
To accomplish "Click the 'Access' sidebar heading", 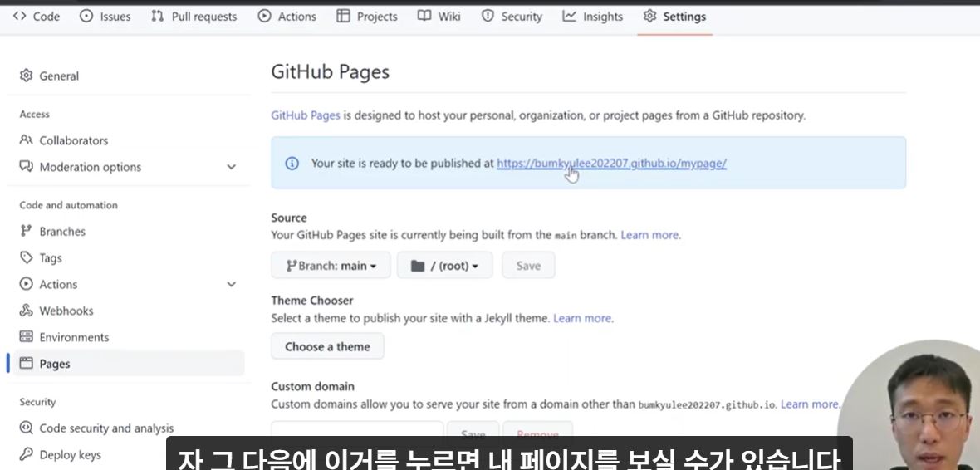I will (x=34, y=115).
